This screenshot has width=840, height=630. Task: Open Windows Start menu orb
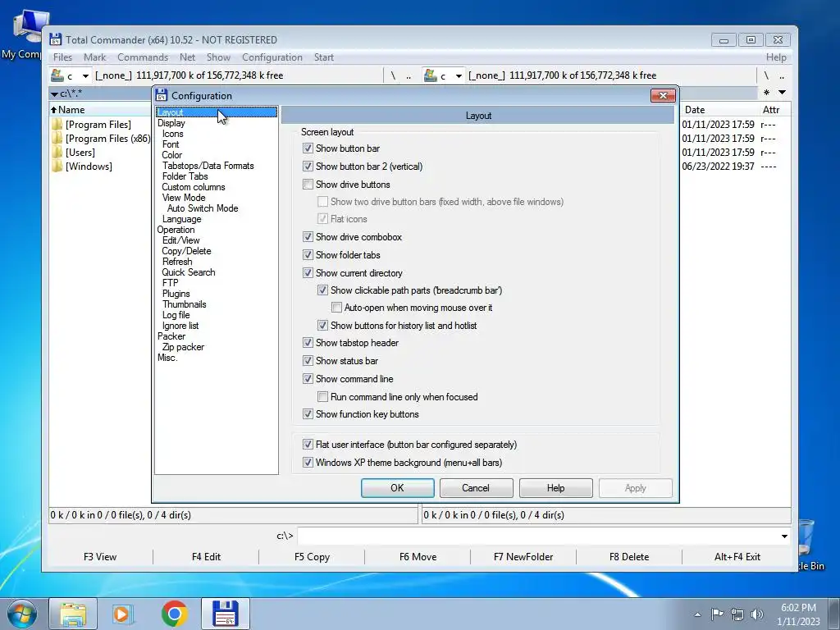click(x=21, y=614)
